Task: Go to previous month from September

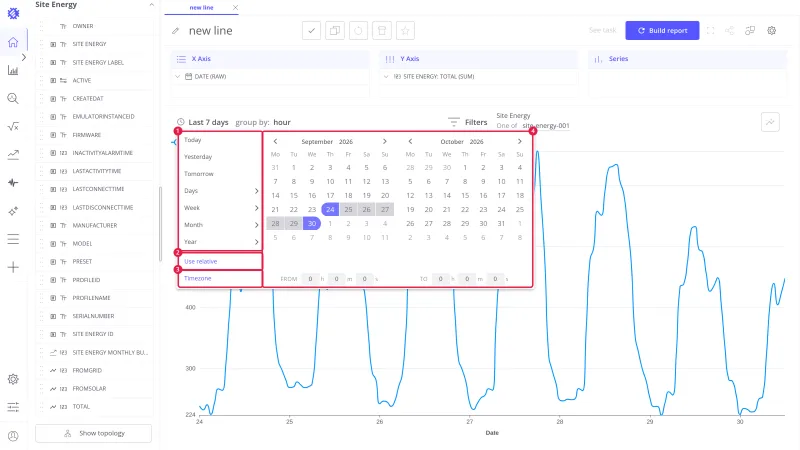Action: 275,141
